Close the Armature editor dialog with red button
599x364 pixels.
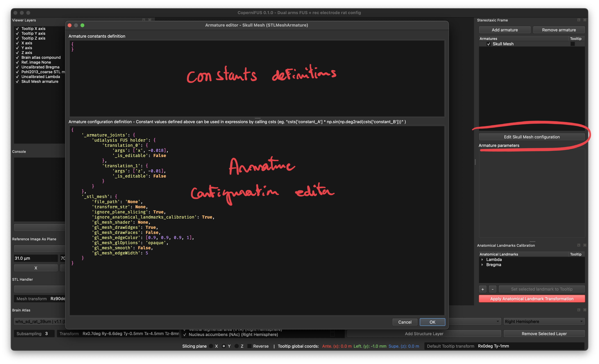coord(70,25)
